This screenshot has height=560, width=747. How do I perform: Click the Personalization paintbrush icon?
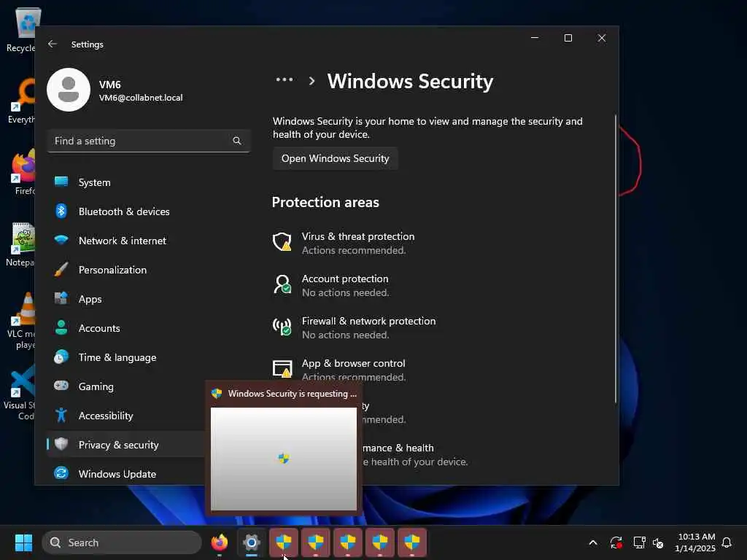point(61,269)
